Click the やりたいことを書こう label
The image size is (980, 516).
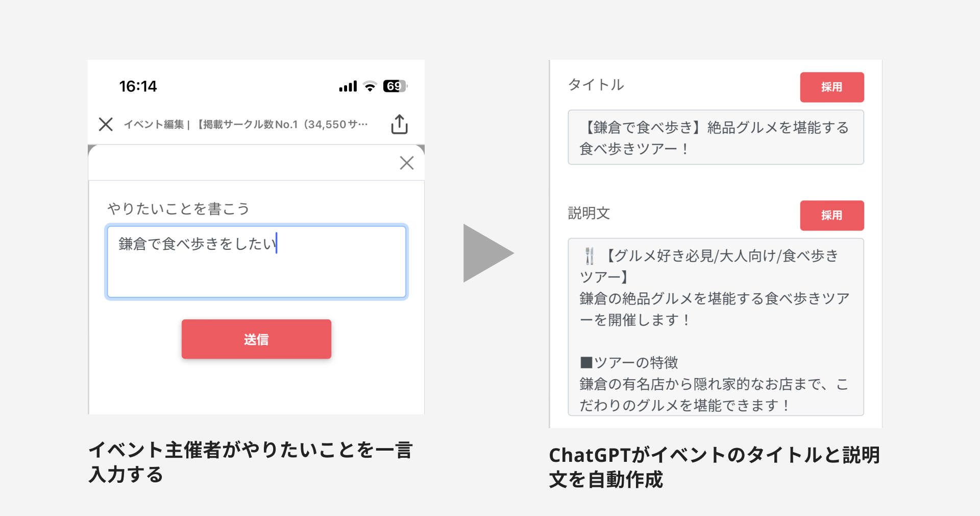click(x=178, y=208)
